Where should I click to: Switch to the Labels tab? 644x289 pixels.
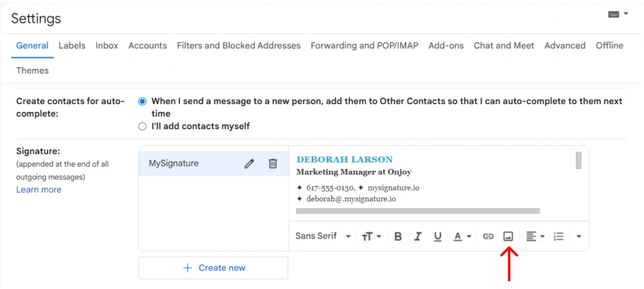click(x=72, y=45)
